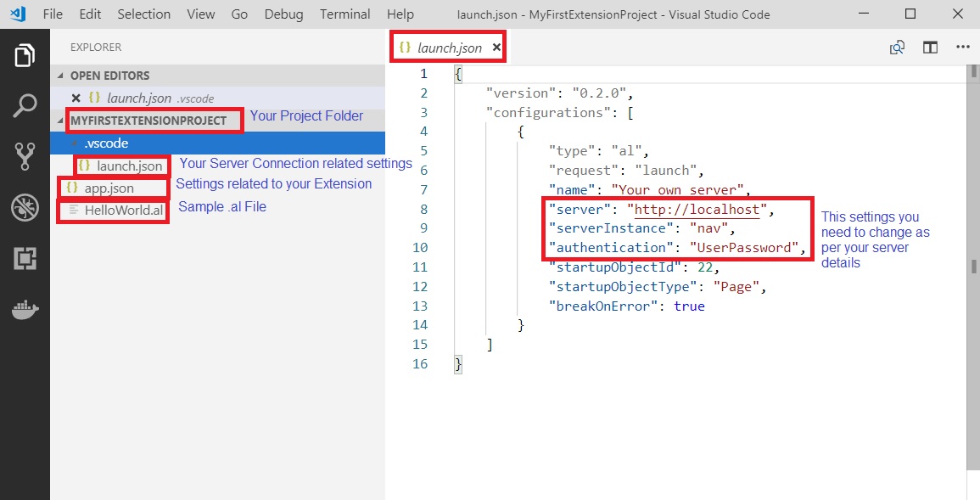Click the find-in-file icon beside Split Editor

pos(897,48)
